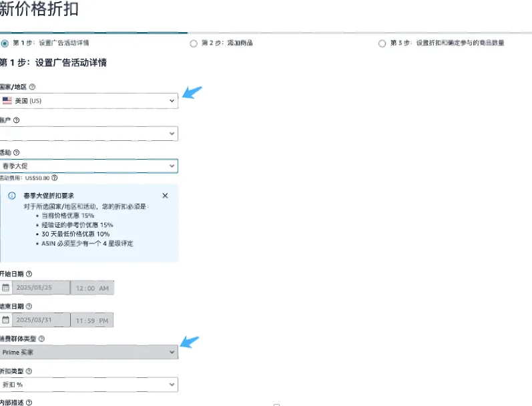Expand the empty 账户 dropdown

[x=89, y=134]
